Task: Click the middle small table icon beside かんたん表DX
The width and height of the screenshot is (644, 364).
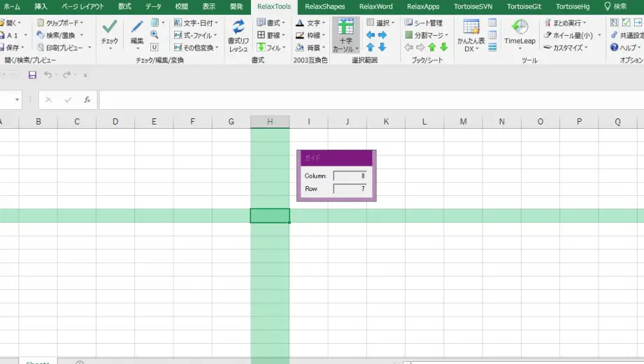Action: (x=492, y=35)
